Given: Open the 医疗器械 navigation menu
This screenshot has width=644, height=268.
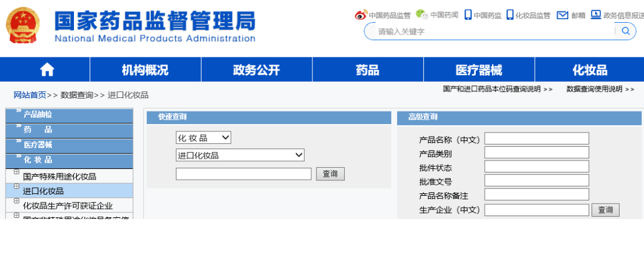Looking at the screenshot, I should (479, 70).
